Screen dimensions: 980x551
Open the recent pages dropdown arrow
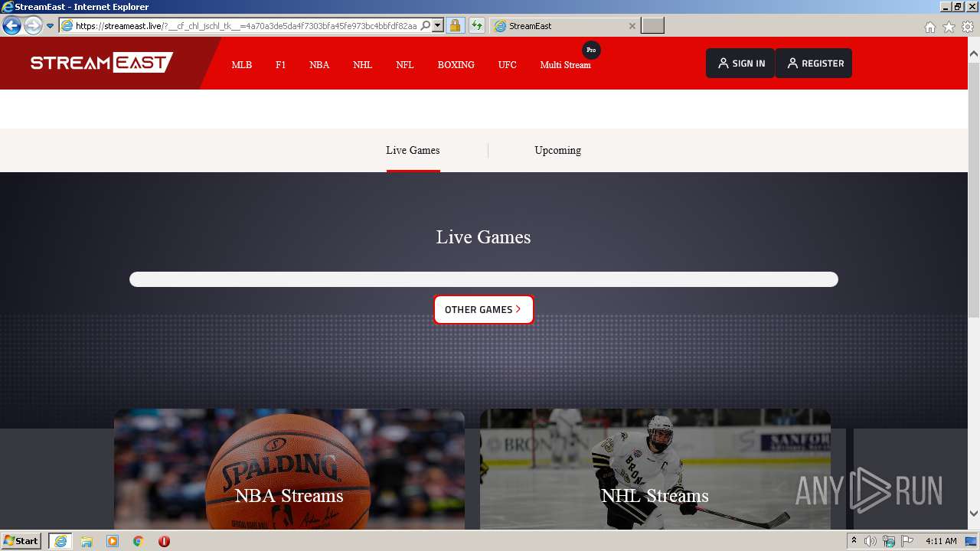point(51,25)
